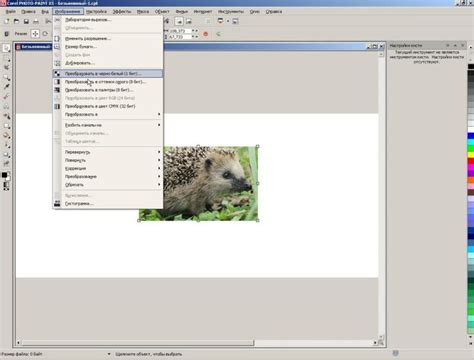
Task: Select the Zoom magnifier tool
Action: click(6, 77)
